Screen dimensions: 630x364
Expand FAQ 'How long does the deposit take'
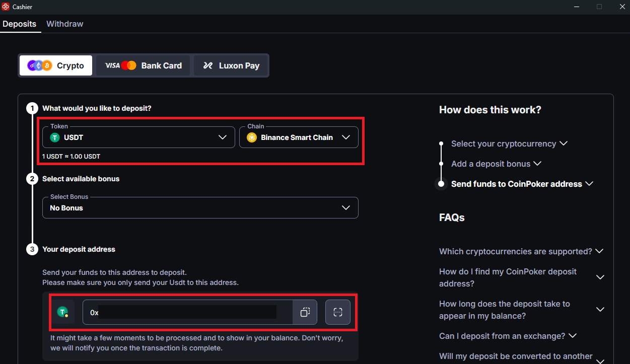point(521,310)
